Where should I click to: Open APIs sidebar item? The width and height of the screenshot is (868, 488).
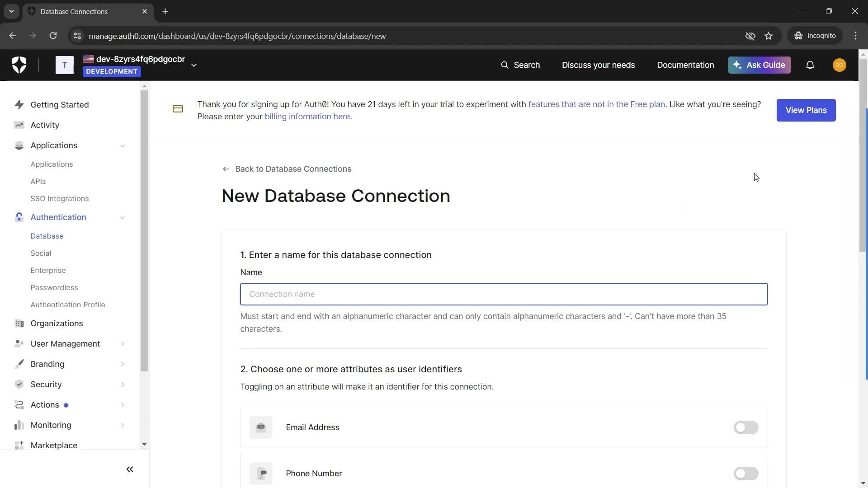pyautogui.click(x=38, y=182)
